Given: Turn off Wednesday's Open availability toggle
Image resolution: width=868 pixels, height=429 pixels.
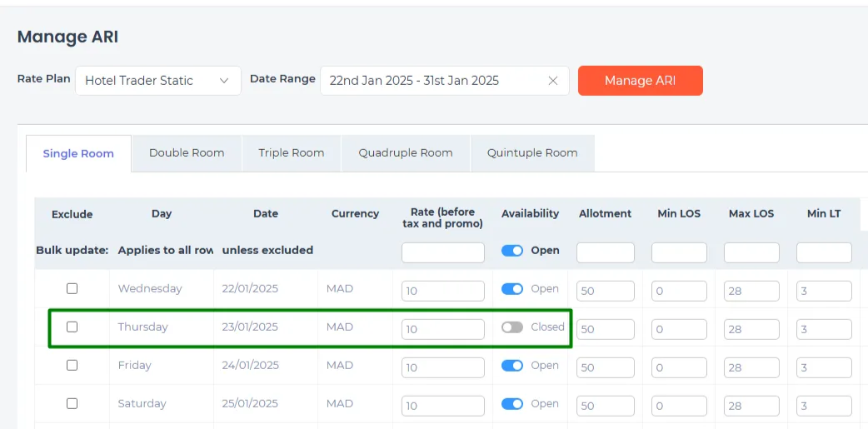Looking at the screenshot, I should [x=512, y=289].
